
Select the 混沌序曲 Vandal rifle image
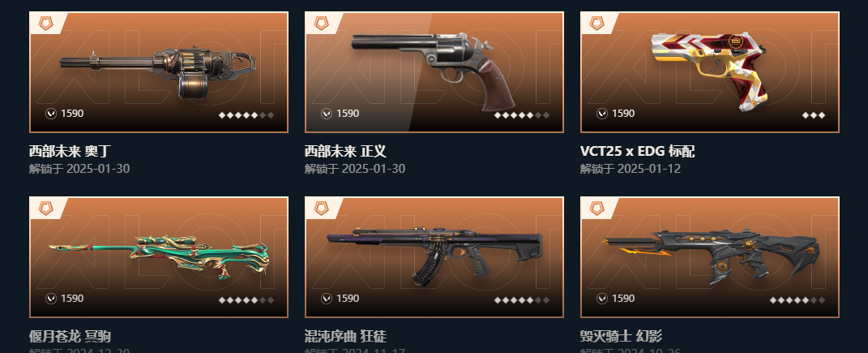[434, 256]
